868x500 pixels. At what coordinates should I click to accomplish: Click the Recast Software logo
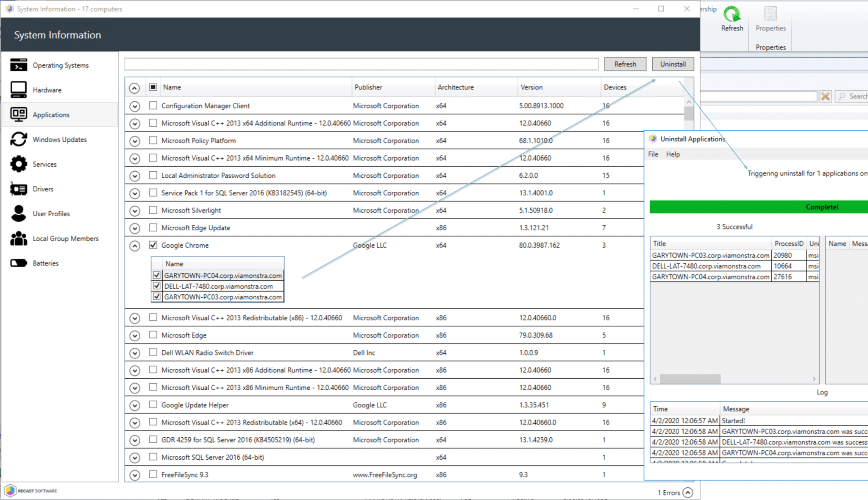(x=31, y=491)
